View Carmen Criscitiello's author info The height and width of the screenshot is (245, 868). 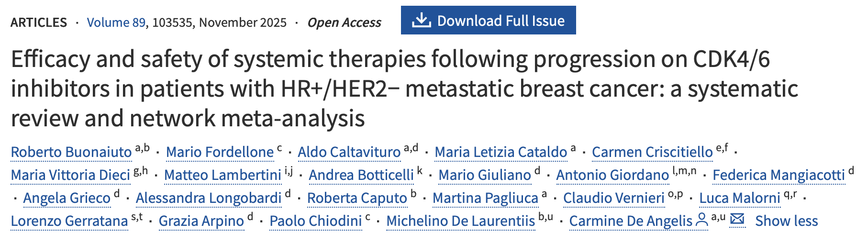click(652, 152)
